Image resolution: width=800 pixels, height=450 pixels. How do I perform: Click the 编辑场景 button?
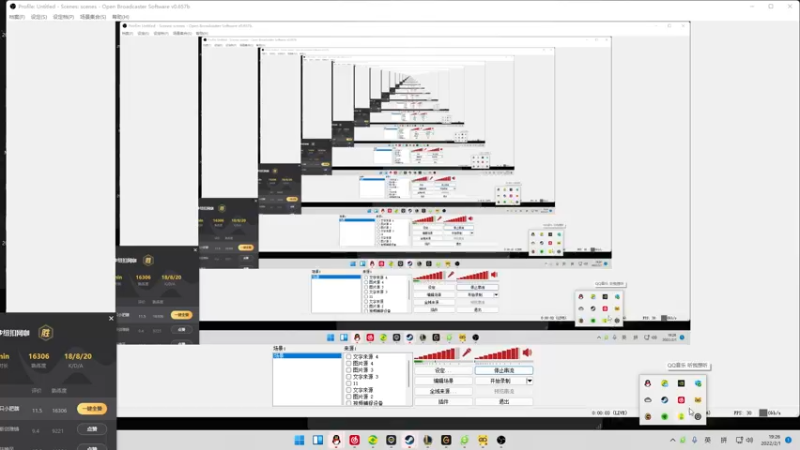[x=443, y=381]
